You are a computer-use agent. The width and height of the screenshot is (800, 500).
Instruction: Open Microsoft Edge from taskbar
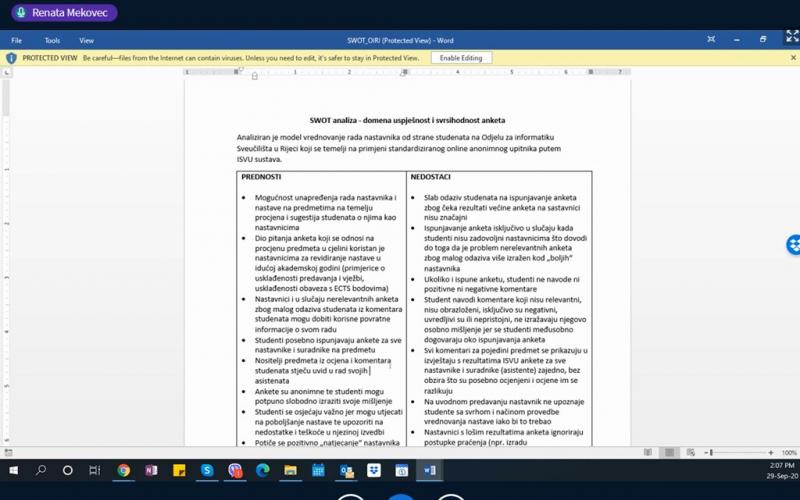pyautogui.click(x=262, y=470)
